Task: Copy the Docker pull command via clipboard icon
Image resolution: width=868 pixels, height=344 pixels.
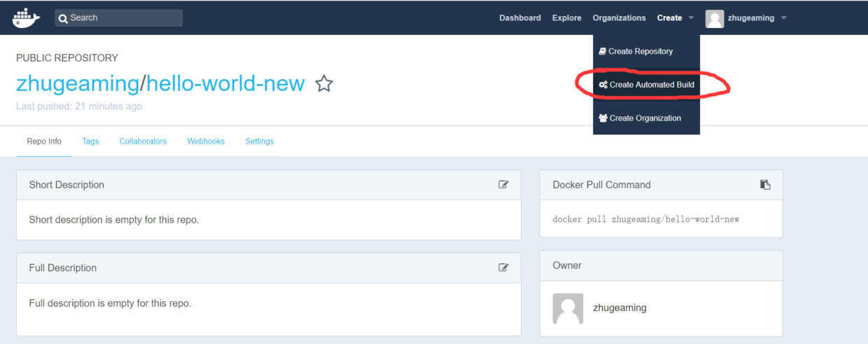Action: (765, 185)
